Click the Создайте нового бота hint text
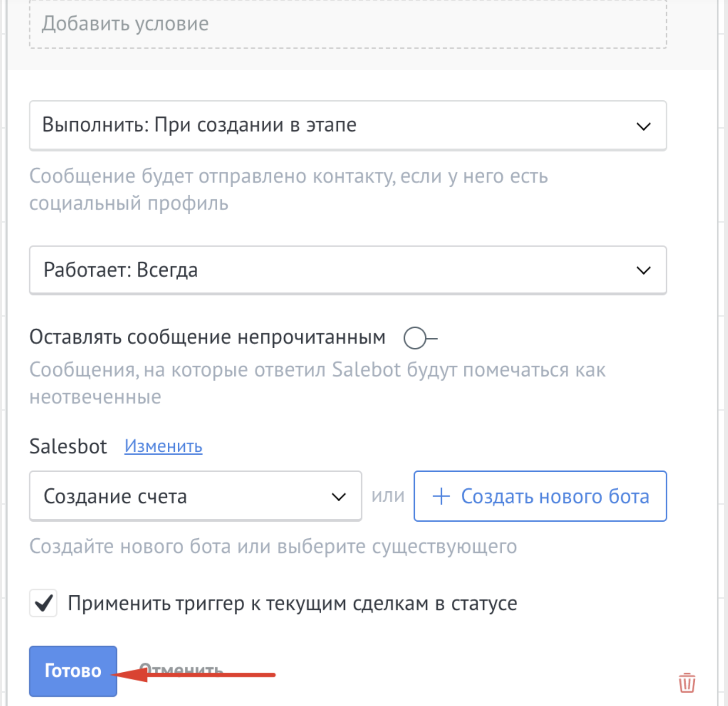Screen dimensions: 728x706 click(x=273, y=546)
